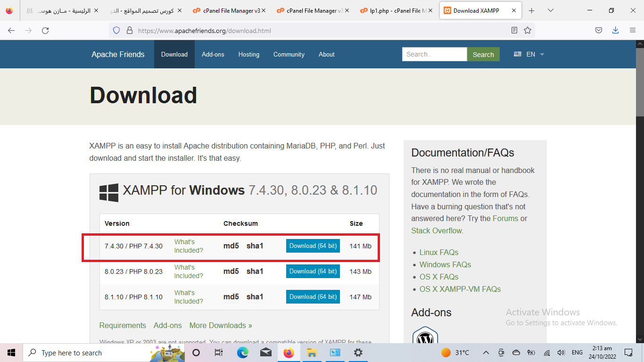
Task: Reload the current page
Action: click(45, 31)
